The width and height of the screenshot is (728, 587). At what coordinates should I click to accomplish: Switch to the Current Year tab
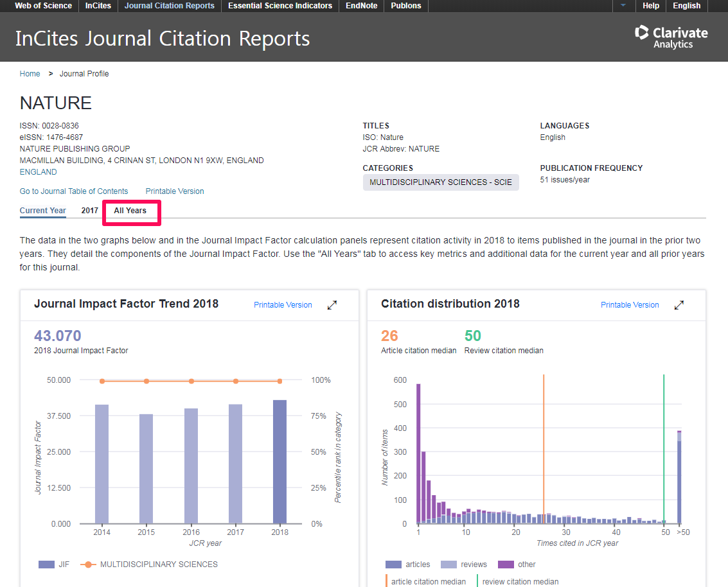(42, 210)
